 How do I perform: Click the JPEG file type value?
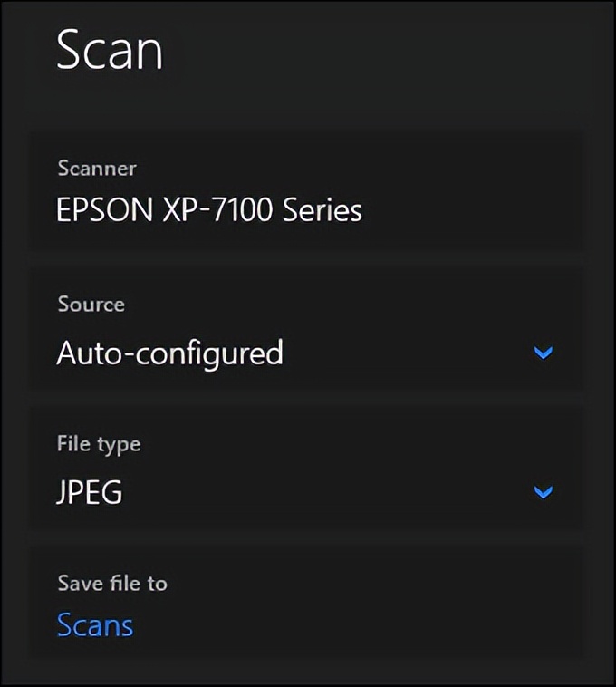pyautogui.click(x=90, y=493)
